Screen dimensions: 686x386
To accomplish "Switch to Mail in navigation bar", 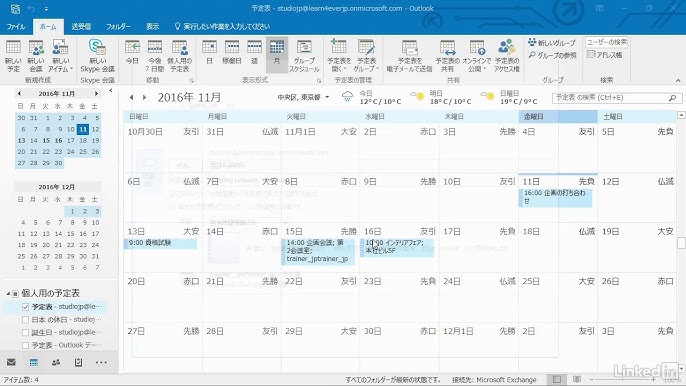I will pos(11,362).
